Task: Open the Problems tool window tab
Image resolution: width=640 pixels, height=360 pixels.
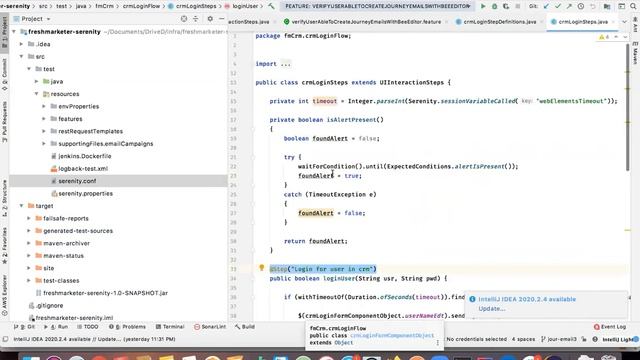Action: [127, 327]
